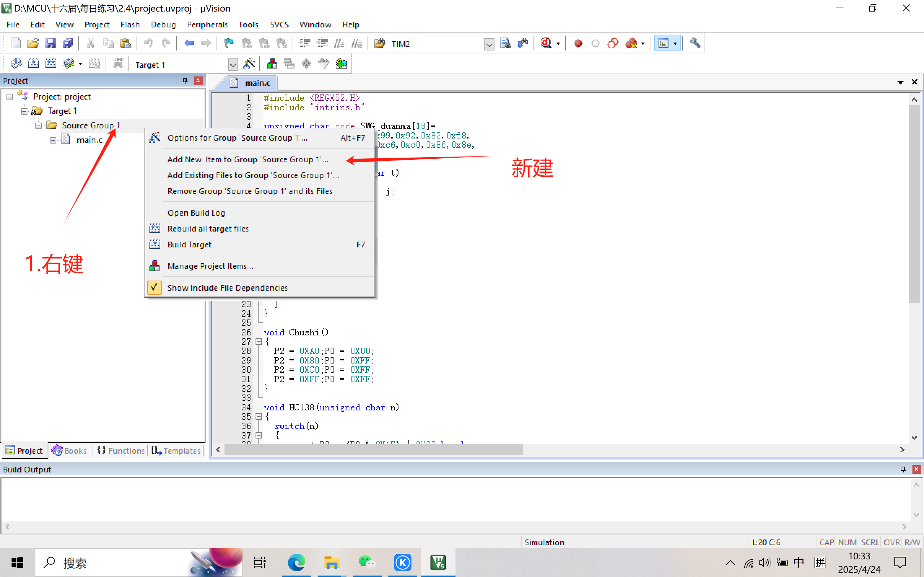Image resolution: width=924 pixels, height=577 pixels.
Task: Click Insert/Remove Breakpoint red dot icon
Action: 578,44
